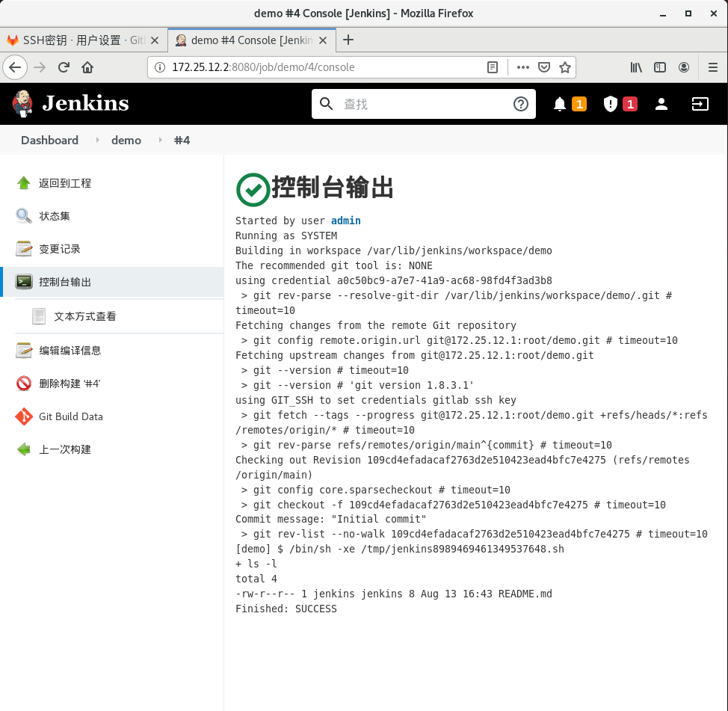Open Firefox library icon
The height and width of the screenshot is (711, 728).
pos(636,67)
